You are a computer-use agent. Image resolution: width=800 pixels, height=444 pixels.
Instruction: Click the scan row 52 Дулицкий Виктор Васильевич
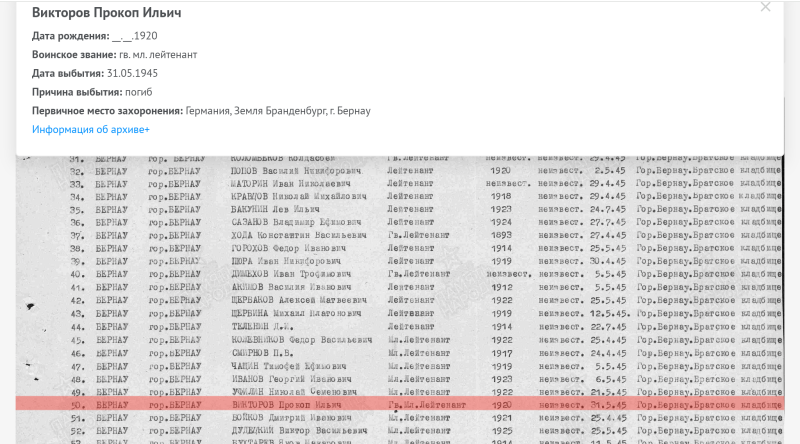280,430
